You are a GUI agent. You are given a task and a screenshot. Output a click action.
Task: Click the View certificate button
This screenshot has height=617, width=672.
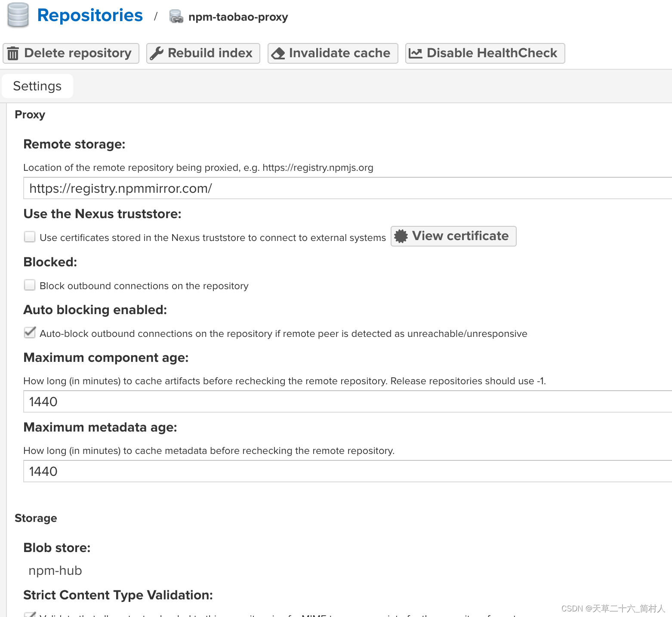pyautogui.click(x=453, y=236)
